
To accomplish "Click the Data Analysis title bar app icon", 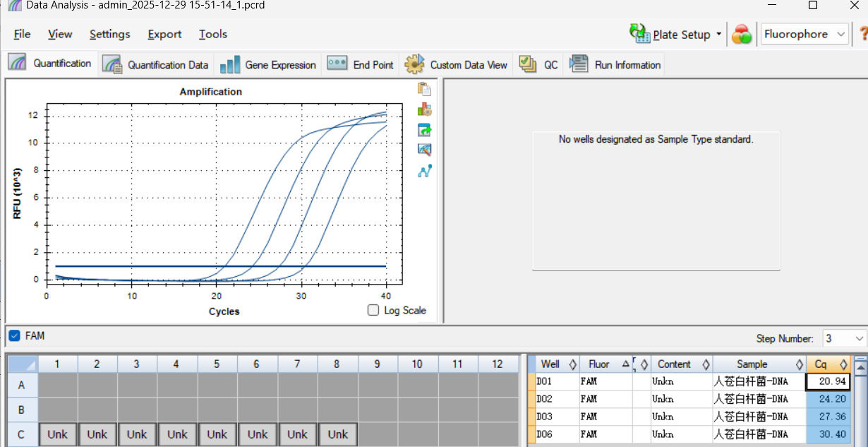I will 13,5.
